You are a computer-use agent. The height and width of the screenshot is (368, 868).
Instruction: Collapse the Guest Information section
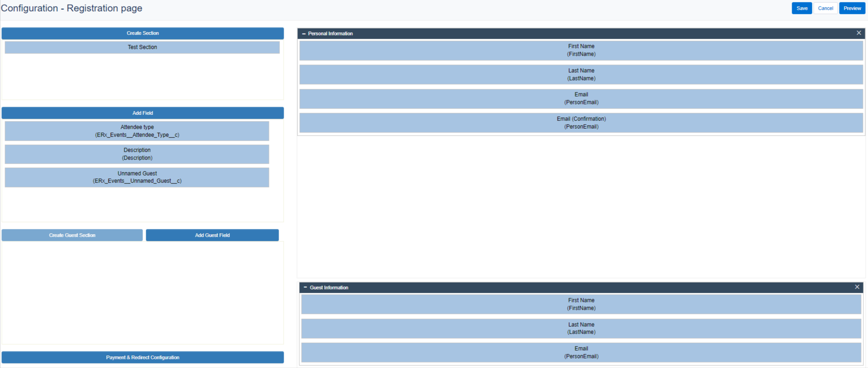click(x=305, y=287)
